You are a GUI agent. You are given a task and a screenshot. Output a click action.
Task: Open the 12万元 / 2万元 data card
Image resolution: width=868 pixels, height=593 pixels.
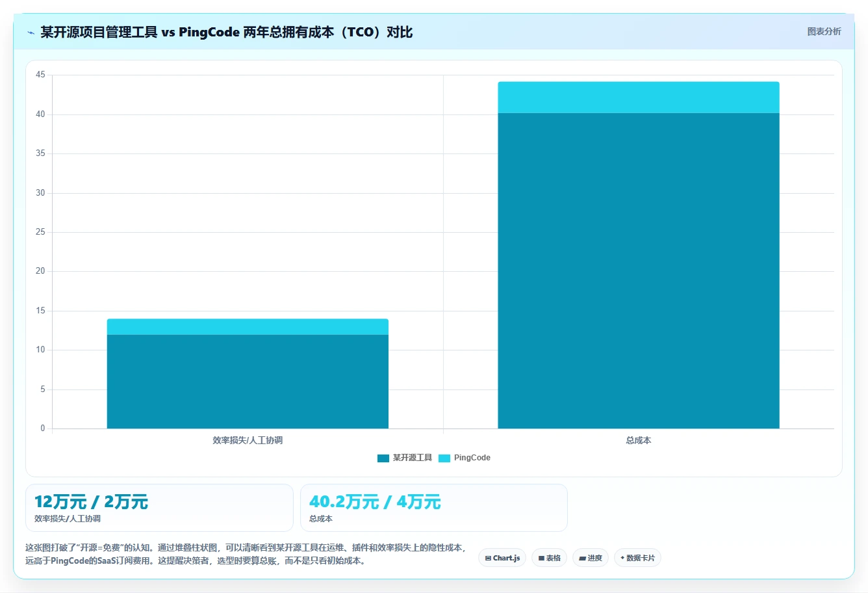tap(159, 508)
